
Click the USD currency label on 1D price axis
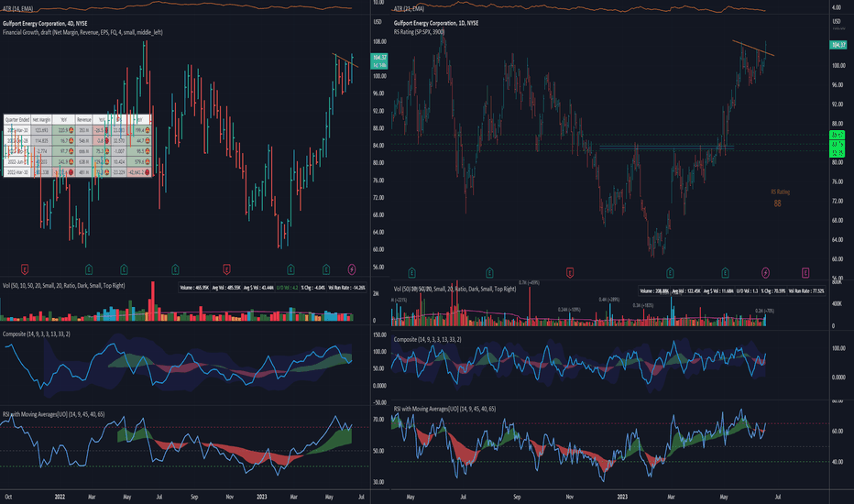[x=836, y=21]
